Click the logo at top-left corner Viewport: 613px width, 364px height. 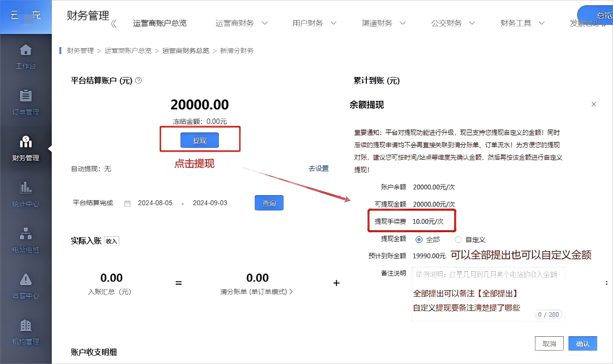(x=26, y=17)
